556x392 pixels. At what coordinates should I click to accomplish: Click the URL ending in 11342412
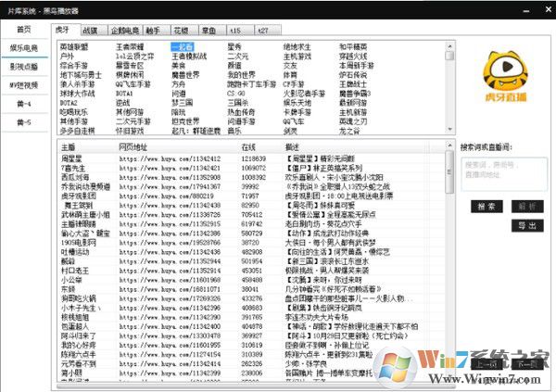[x=170, y=158]
